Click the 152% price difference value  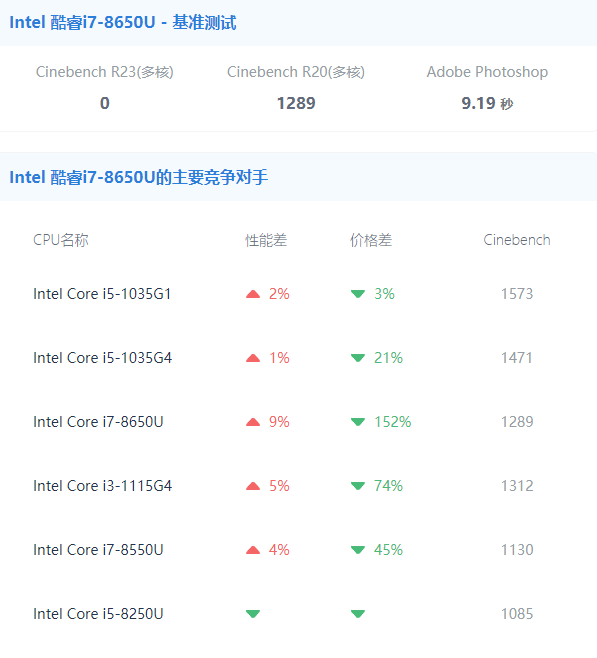[x=393, y=422]
